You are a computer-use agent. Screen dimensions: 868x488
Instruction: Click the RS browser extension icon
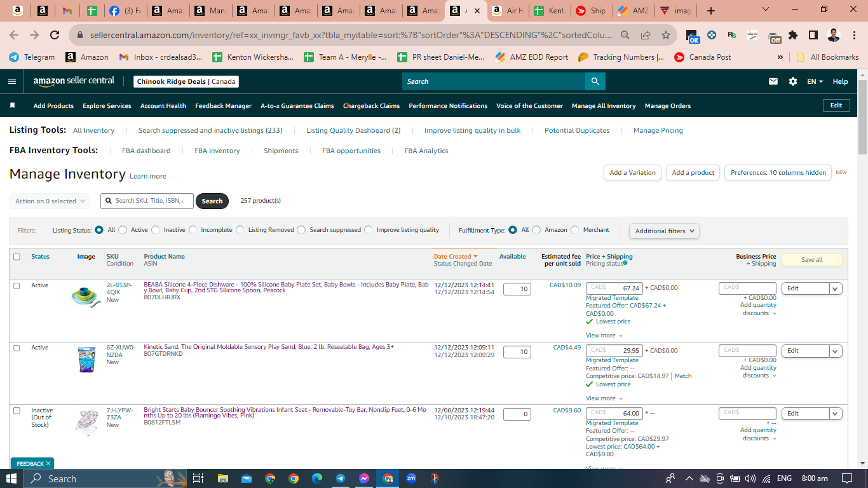point(732,35)
